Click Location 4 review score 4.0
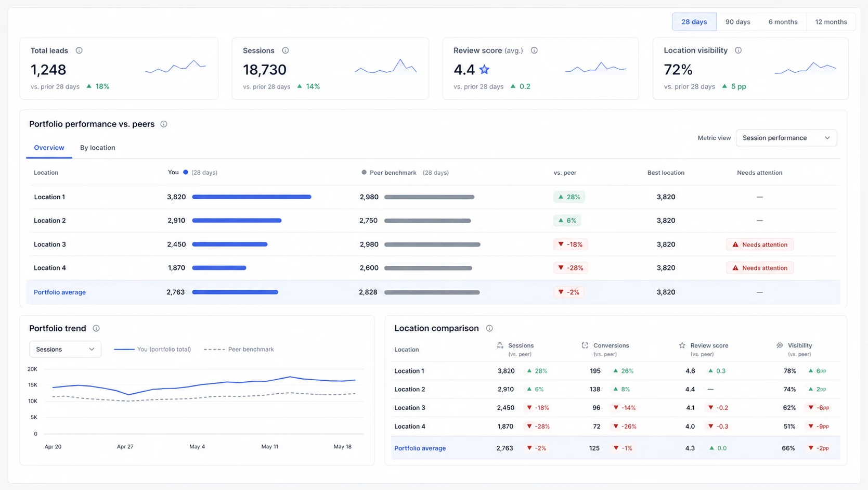This screenshot has width=868, height=490. click(x=690, y=427)
